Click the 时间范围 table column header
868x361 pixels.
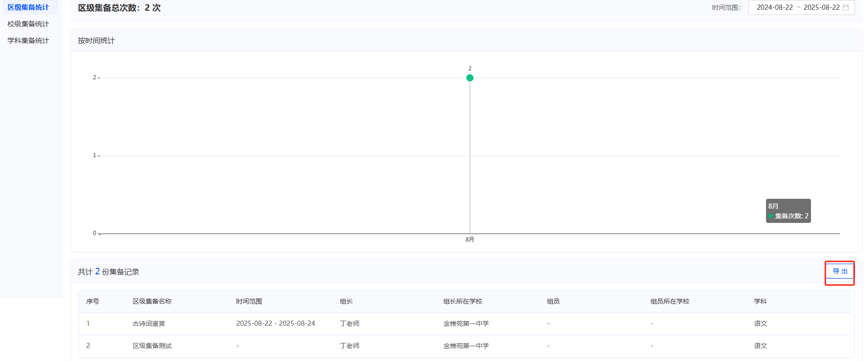tap(249, 301)
